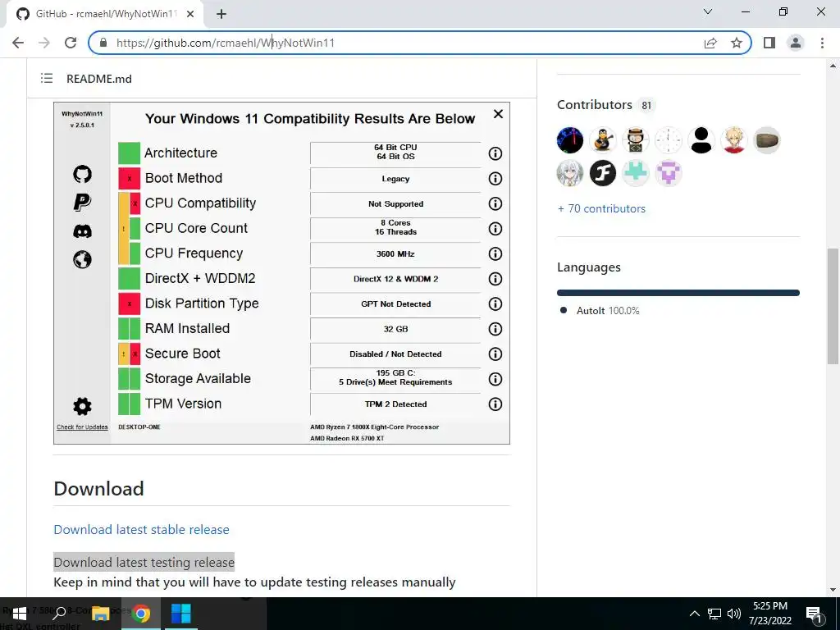Click the green Architecture status square
840x630 pixels.
[x=129, y=153]
